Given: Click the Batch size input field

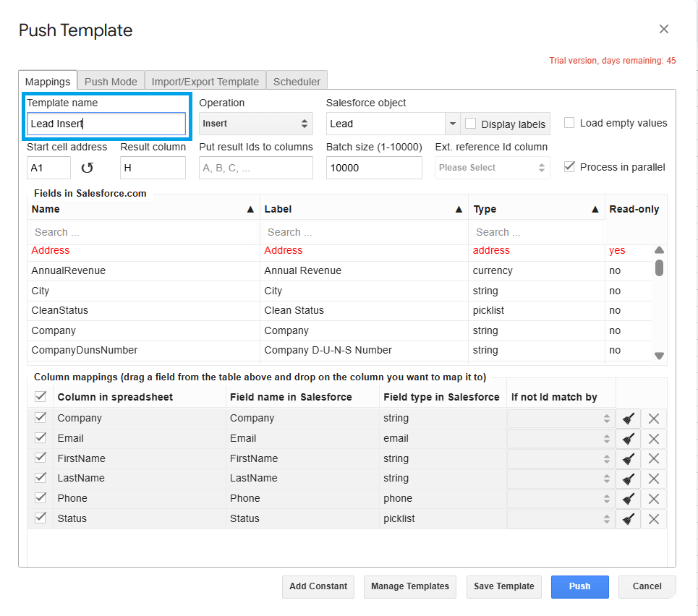Looking at the screenshot, I should point(373,168).
